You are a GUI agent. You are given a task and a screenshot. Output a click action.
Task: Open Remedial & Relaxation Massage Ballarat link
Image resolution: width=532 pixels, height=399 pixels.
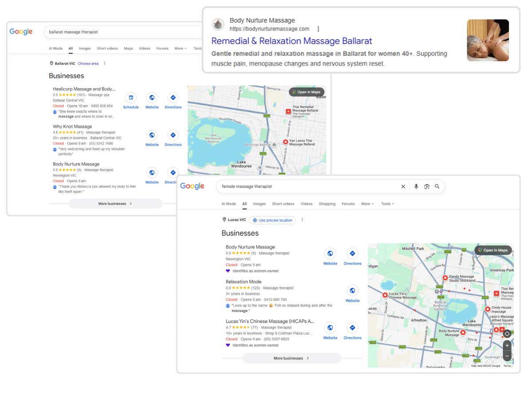[292, 41]
